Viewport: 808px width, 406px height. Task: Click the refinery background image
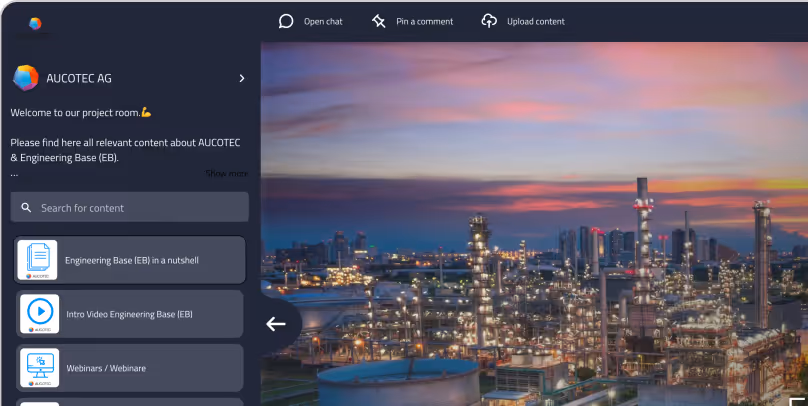click(x=534, y=224)
